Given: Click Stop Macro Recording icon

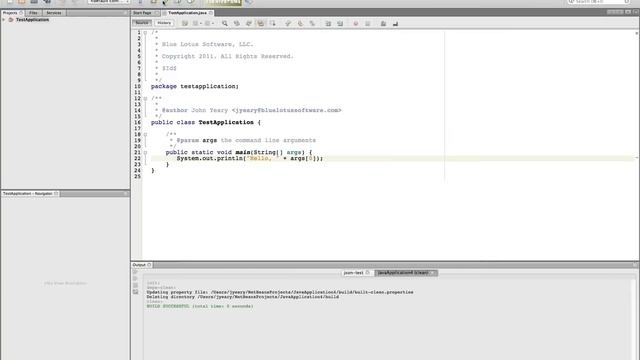Looking at the screenshot, I should coord(368,24).
